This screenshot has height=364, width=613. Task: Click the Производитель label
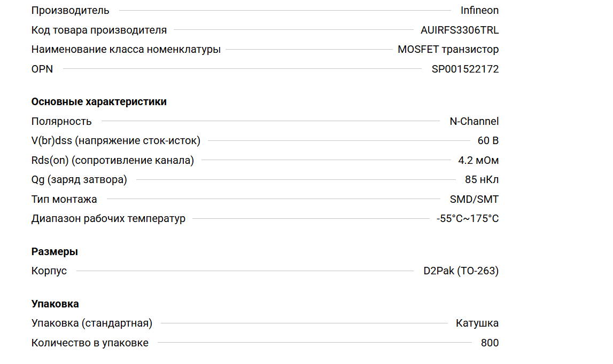tap(70, 10)
